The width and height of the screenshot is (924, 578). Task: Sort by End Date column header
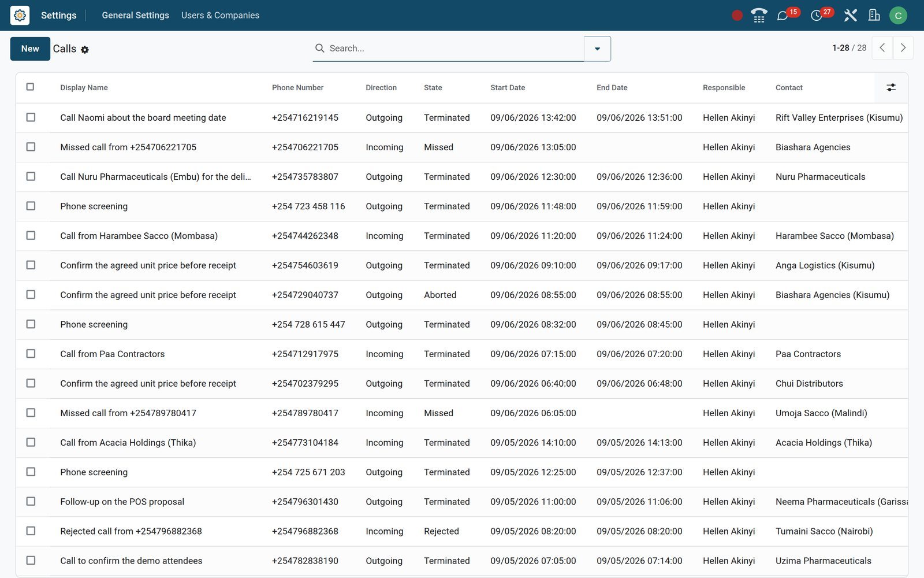point(612,88)
